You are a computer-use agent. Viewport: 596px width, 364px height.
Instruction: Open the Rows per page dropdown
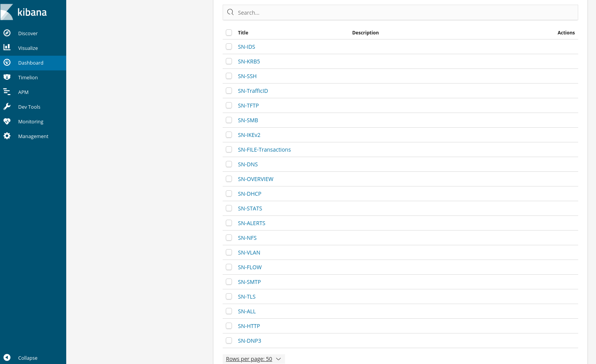tap(254, 359)
